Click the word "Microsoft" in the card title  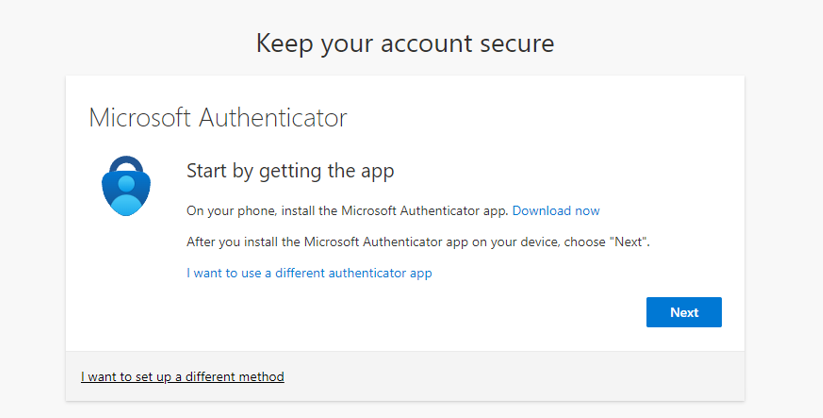click(139, 118)
